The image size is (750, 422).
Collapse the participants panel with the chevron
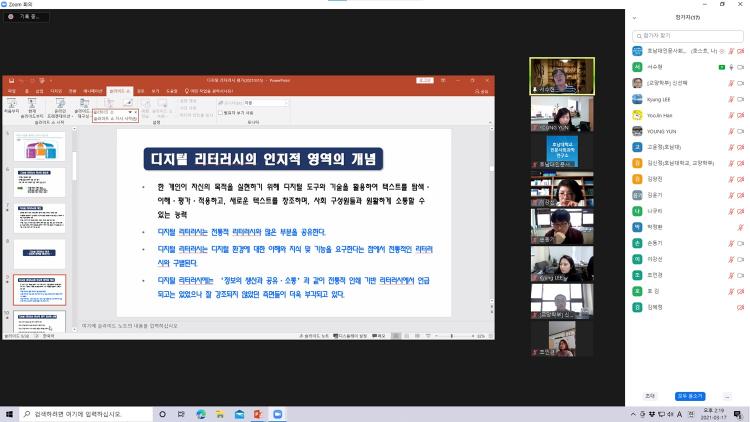point(636,18)
